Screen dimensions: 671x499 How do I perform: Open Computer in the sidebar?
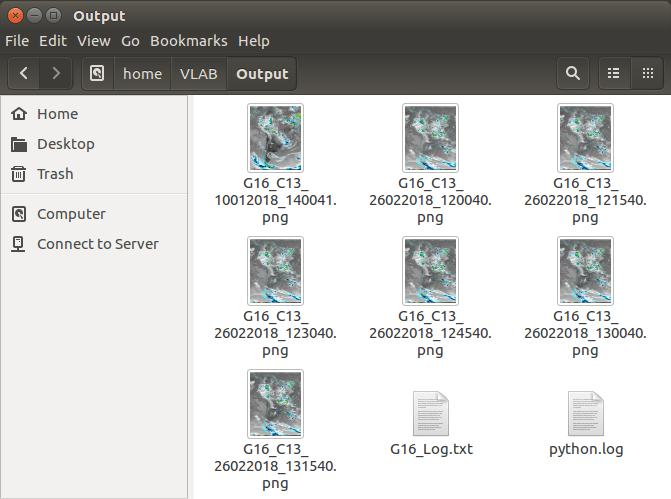click(x=71, y=214)
